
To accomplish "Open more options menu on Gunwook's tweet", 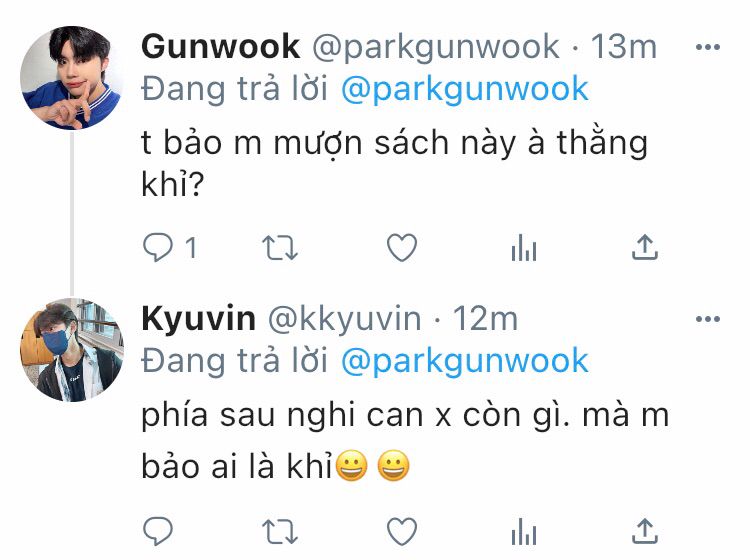I will [x=708, y=47].
